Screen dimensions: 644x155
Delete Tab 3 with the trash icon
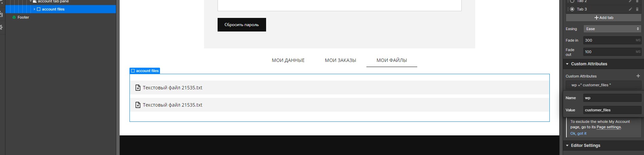[x=637, y=9]
